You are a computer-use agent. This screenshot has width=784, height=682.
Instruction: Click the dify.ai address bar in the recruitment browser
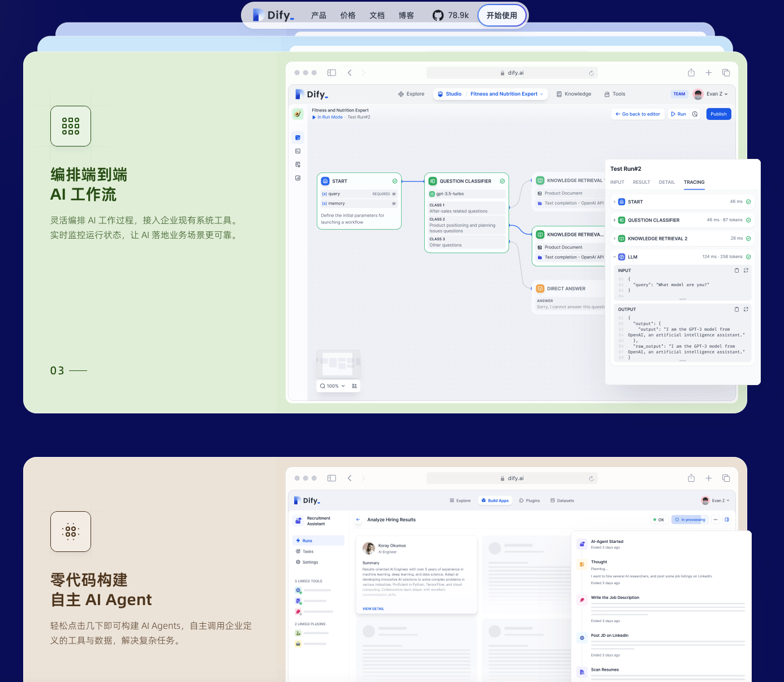pyautogui.click(x=512, y=478)
